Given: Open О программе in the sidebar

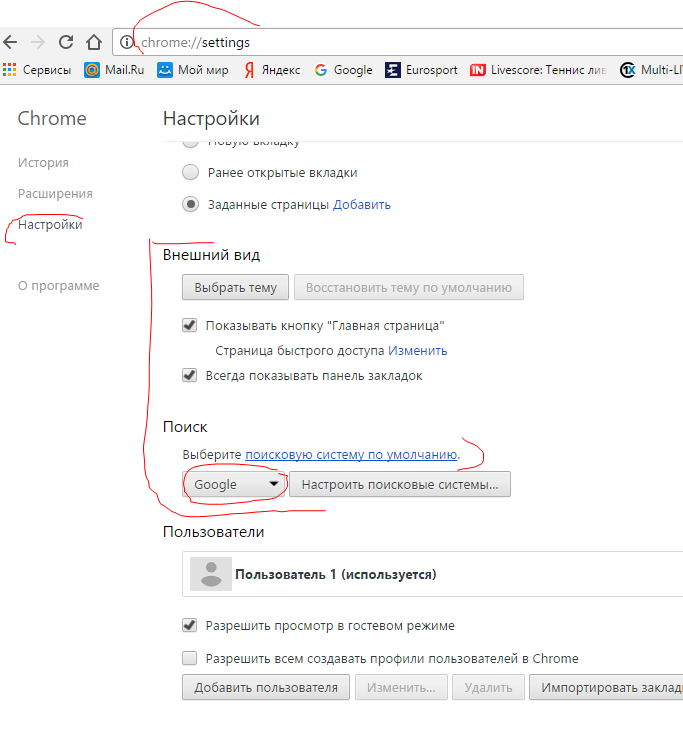Looking at the screenshot, I should (59, 285).
